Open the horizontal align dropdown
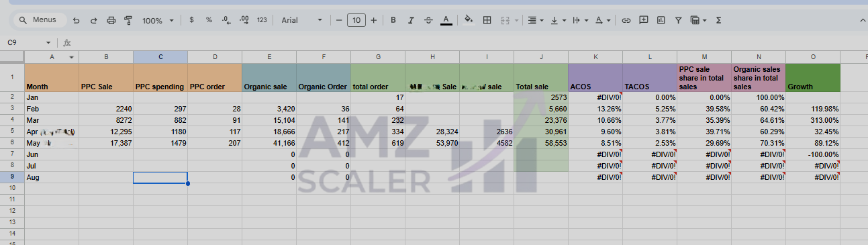The width and height of the screenshot is (868, 245). click(536, 20)
